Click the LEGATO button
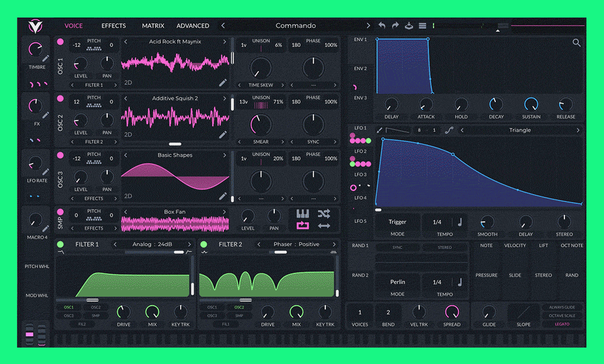 562,324
